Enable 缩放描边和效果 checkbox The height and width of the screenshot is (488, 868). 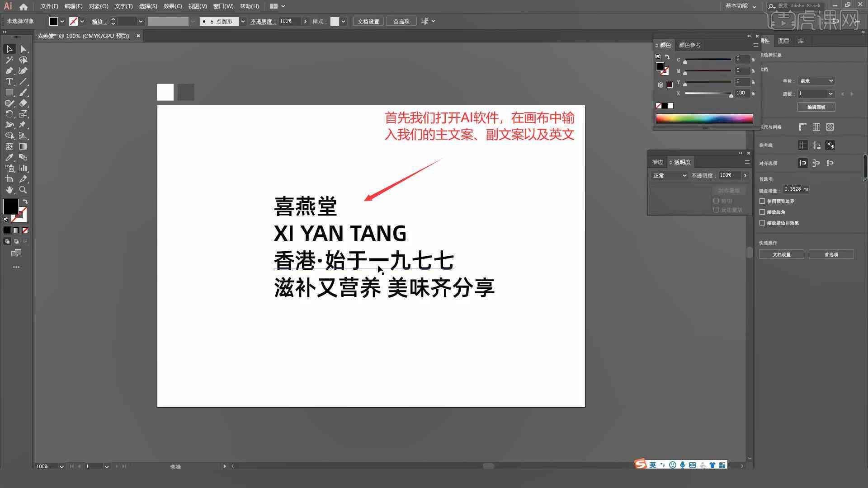point(763,223)
